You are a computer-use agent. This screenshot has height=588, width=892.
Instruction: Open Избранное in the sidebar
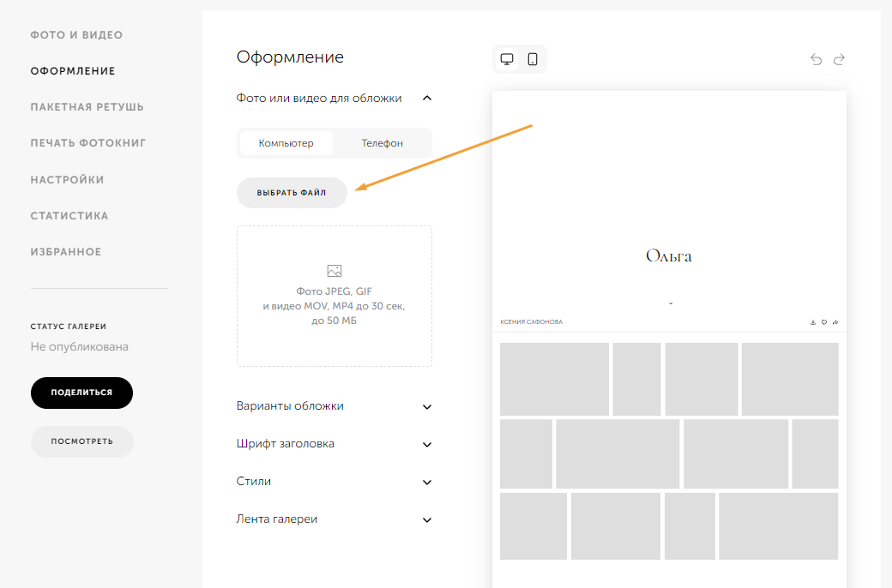(66, 252)
